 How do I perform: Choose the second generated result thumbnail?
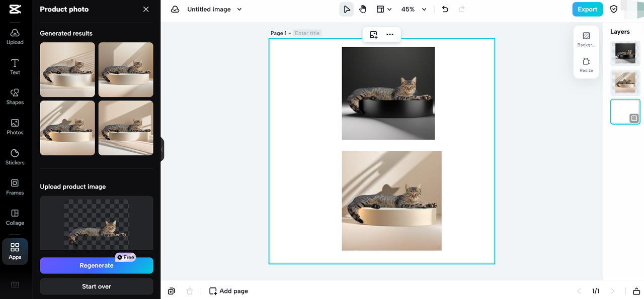[126, 70]
